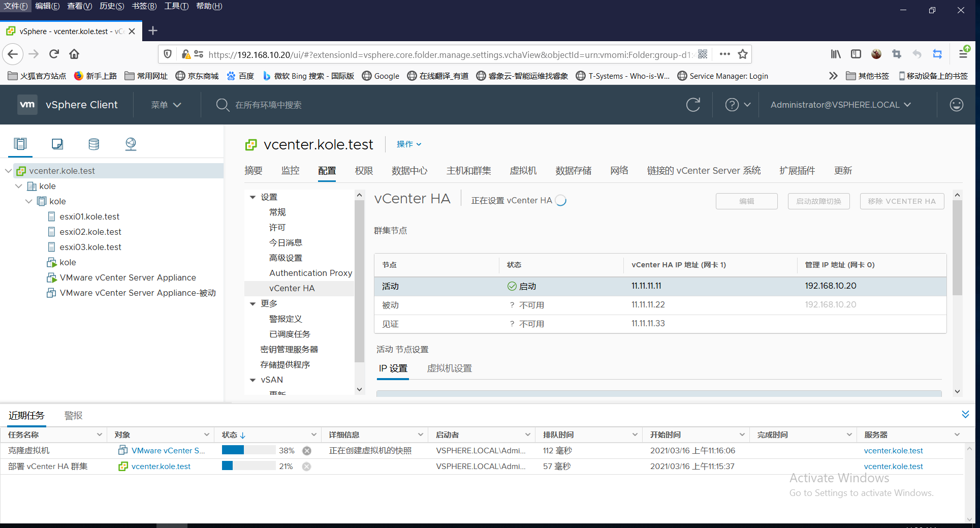
Task: Select the Hosts and Clusters inventory icon
Action: (x=20, y=144)
